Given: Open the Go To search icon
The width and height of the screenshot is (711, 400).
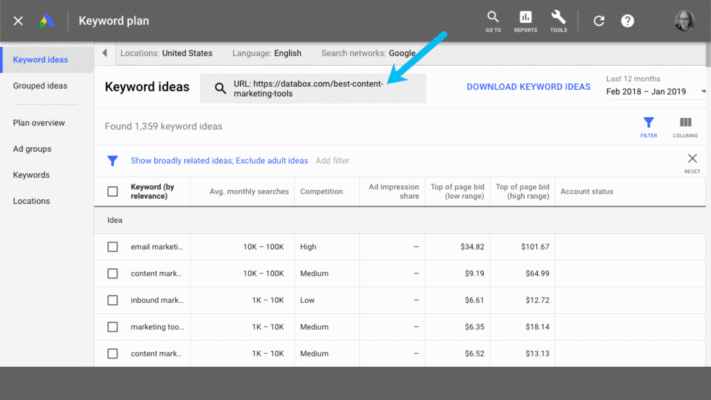Looking at the screenshot, I should point(493,21).
